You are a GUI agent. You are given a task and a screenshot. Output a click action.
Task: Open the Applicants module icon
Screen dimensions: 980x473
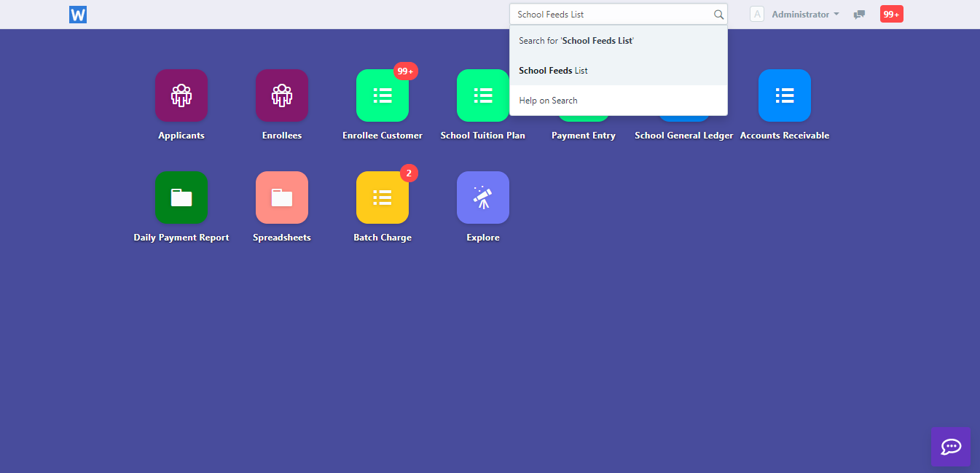coord(181,95)
